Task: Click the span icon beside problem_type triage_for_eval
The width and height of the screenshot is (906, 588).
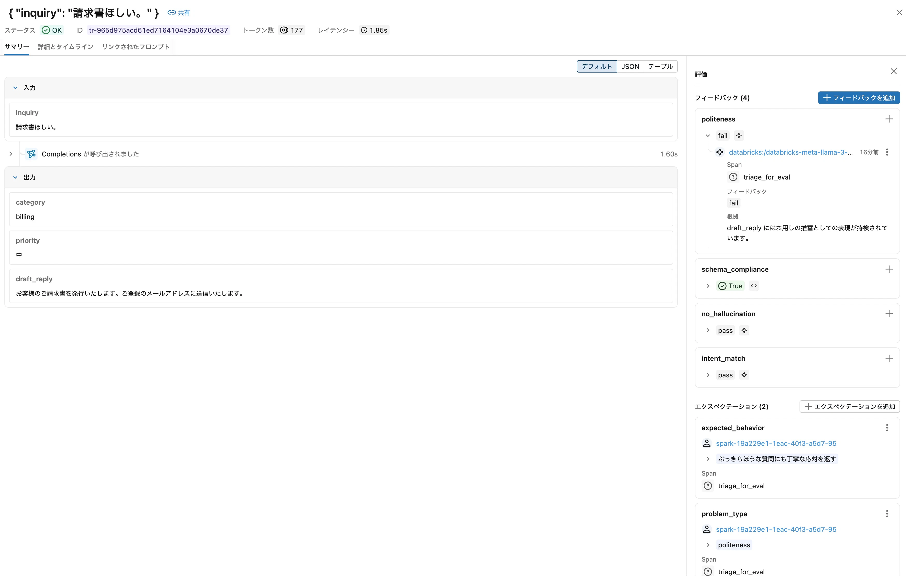Action: pos(708,572)
